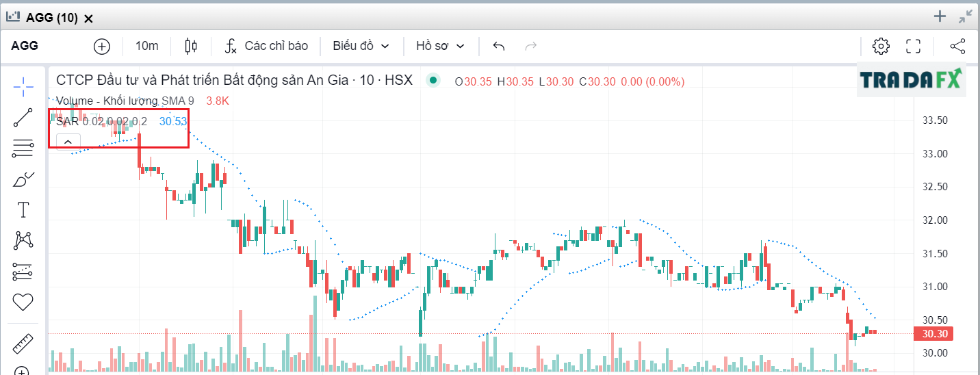
Task: Open chart settings gear
Action: tap(881, 46)
